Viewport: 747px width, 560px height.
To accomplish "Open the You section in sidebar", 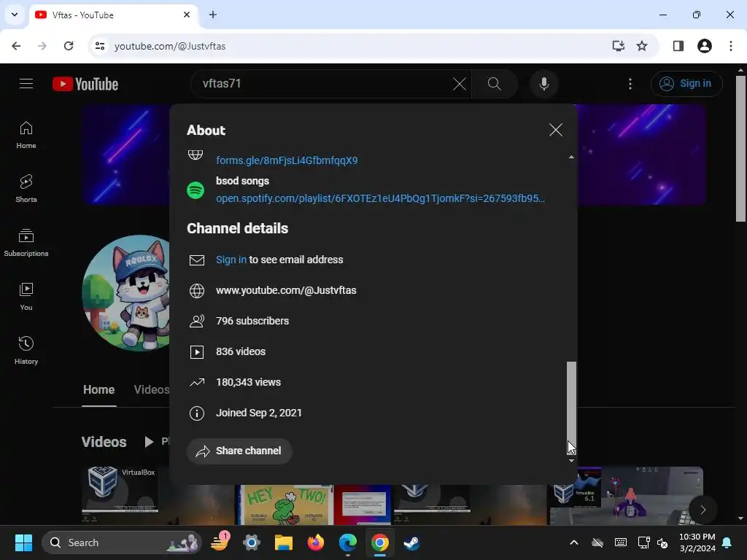I will [26, 297].
